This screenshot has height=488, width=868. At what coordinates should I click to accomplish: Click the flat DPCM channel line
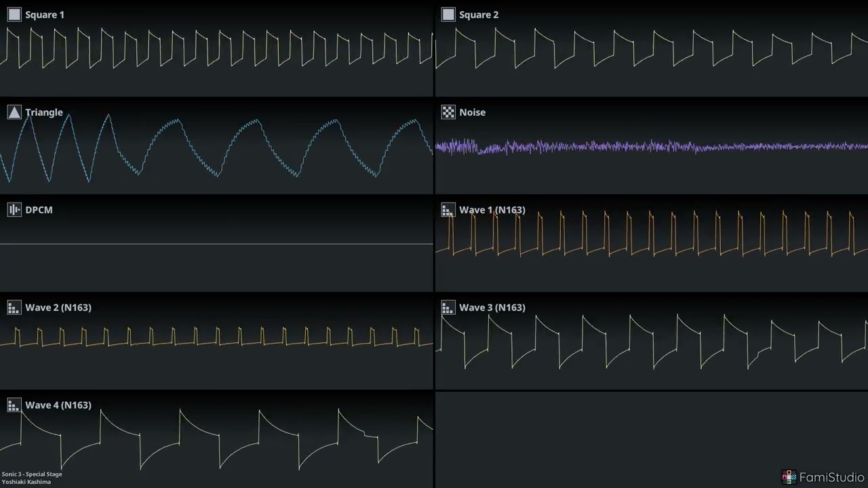pos(216,244)
